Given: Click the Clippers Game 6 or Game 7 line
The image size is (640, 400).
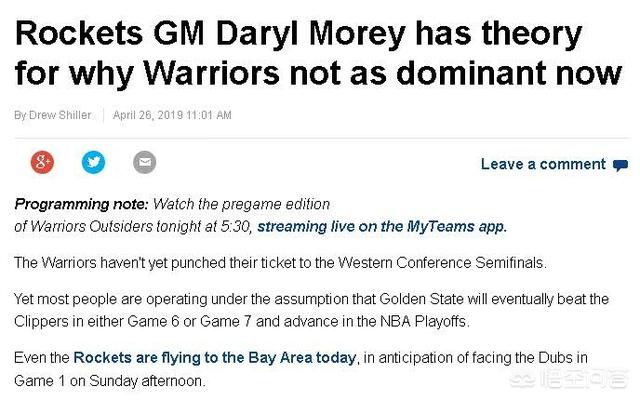Looking at the screenshot, I should [242, 322].
